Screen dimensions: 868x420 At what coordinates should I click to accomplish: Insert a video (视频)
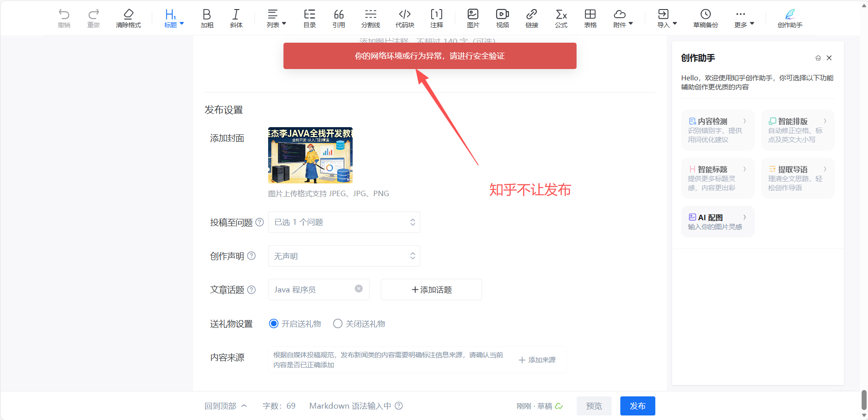pos(502,19)
